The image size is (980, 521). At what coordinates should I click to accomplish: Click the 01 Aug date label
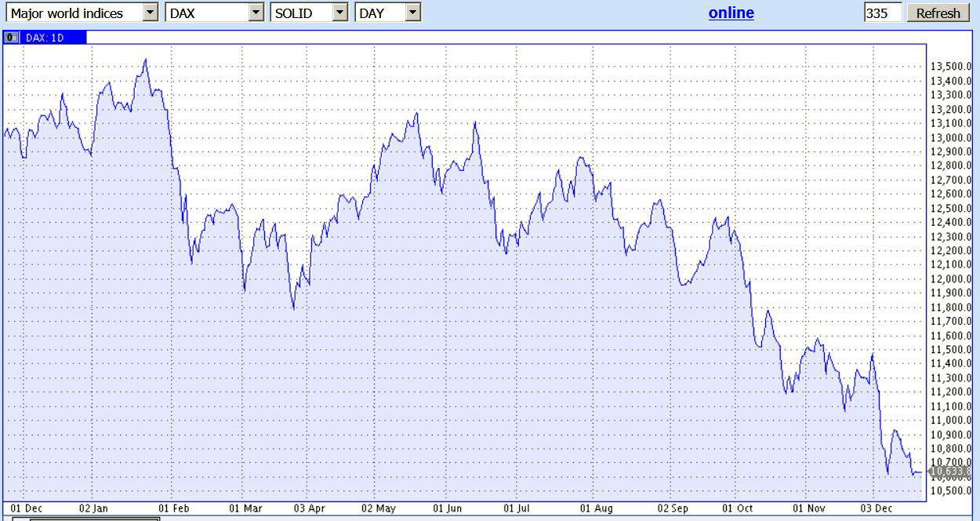coord(596,508)
